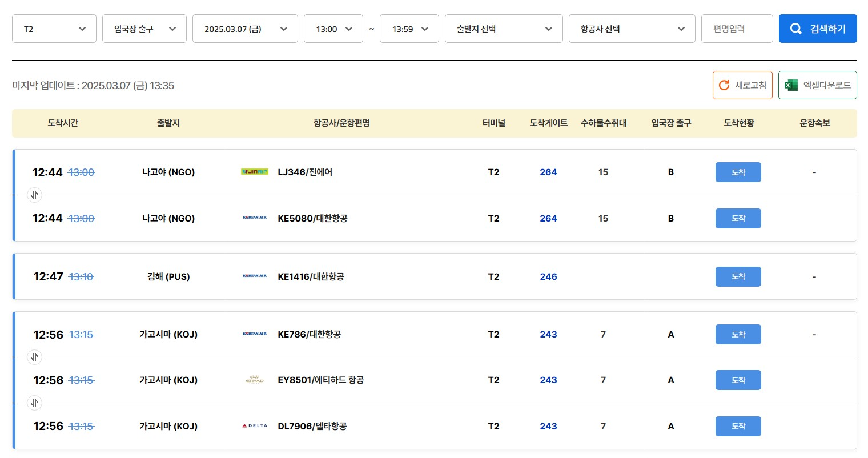Click 나고야 (NGO) origin in LJ346 row
This screenshot has height=458, width=868.
tap(168, 172)
